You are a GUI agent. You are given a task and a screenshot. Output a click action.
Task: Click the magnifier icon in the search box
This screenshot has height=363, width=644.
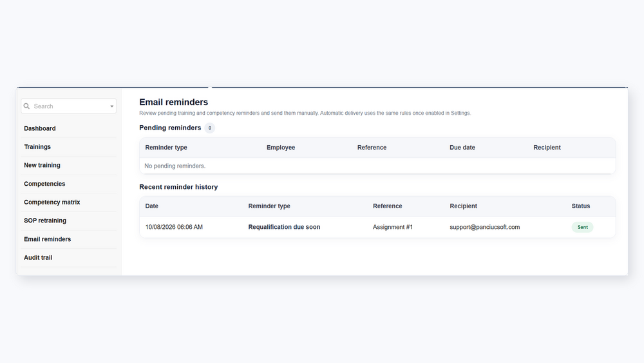[26, 106]
